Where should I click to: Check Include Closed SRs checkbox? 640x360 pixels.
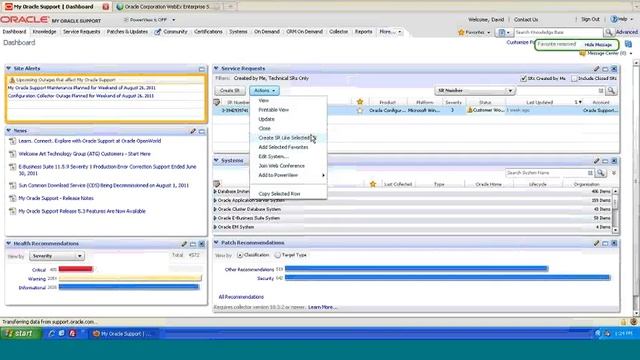pyautogui.click(x=574, y=78)
